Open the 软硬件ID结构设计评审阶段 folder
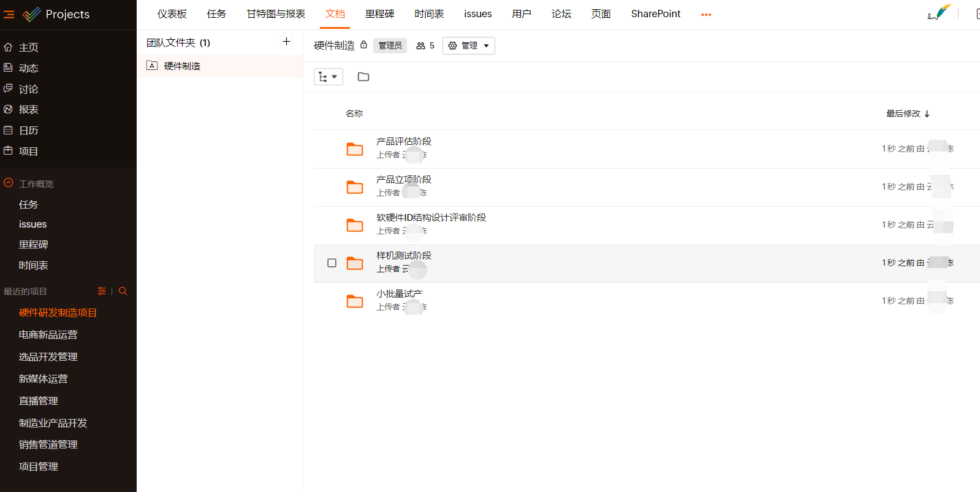This screenshot has height=492, width=980. 431,218
